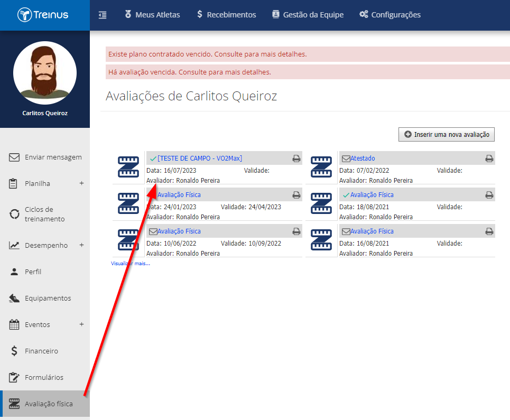
Task: Open the Meus Atletas menu
Action: coord(152,15)
